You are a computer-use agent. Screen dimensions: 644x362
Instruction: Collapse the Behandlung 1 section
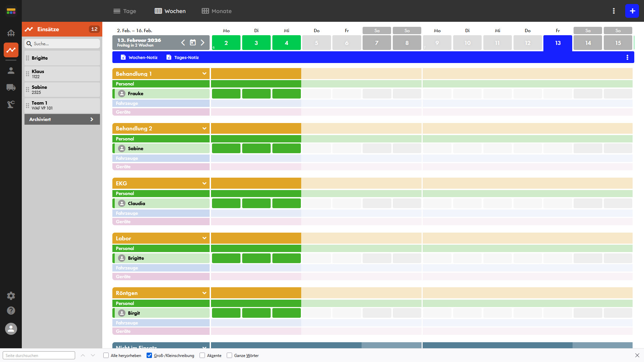[204, 74]
